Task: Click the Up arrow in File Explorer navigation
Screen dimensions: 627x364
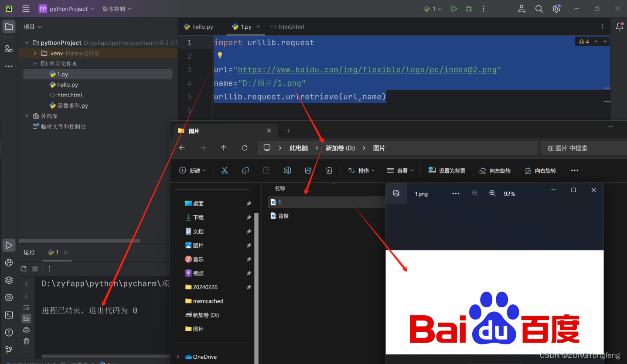Action: 224,148
